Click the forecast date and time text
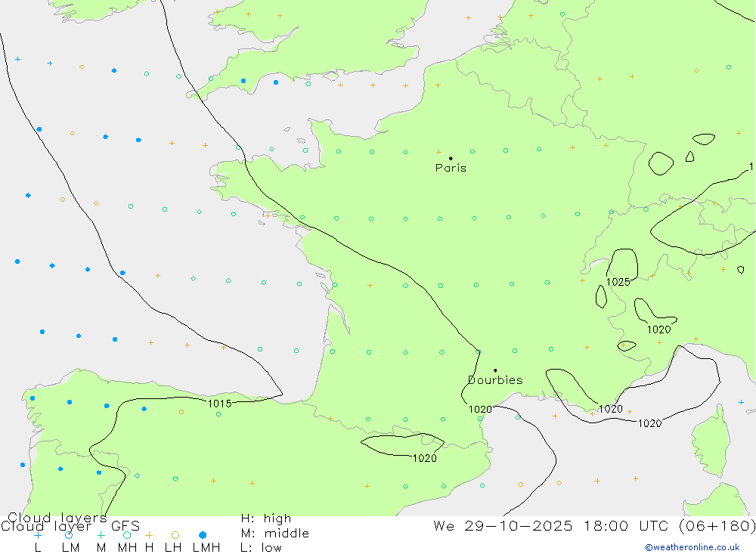The height and width of the screenshot is (554, 756). [x=594, y=525]
